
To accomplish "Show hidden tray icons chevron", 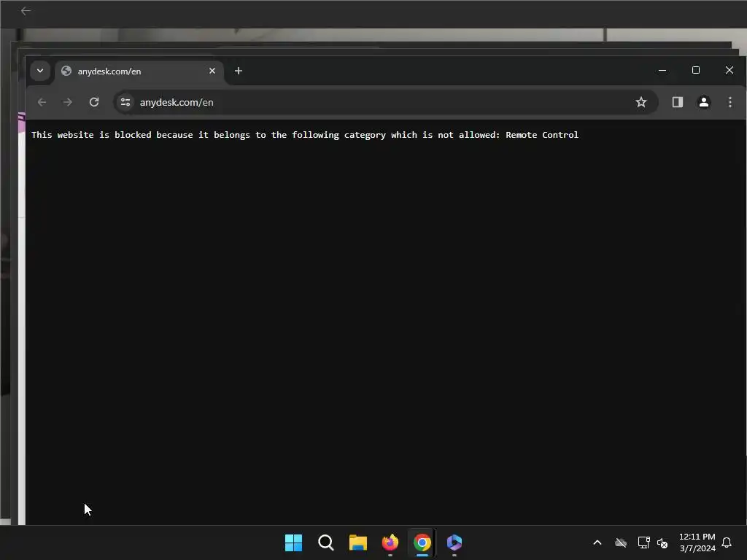I will [597, 542].
